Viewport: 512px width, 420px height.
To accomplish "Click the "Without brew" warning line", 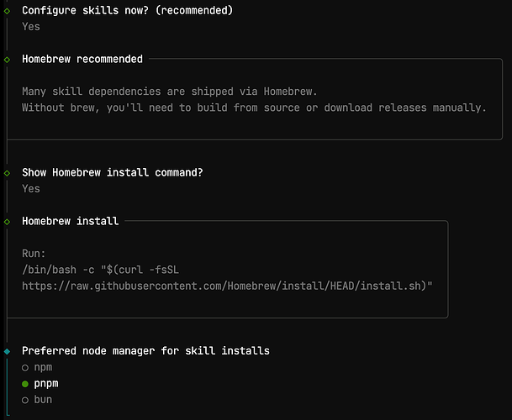I will tap(254, 108).
